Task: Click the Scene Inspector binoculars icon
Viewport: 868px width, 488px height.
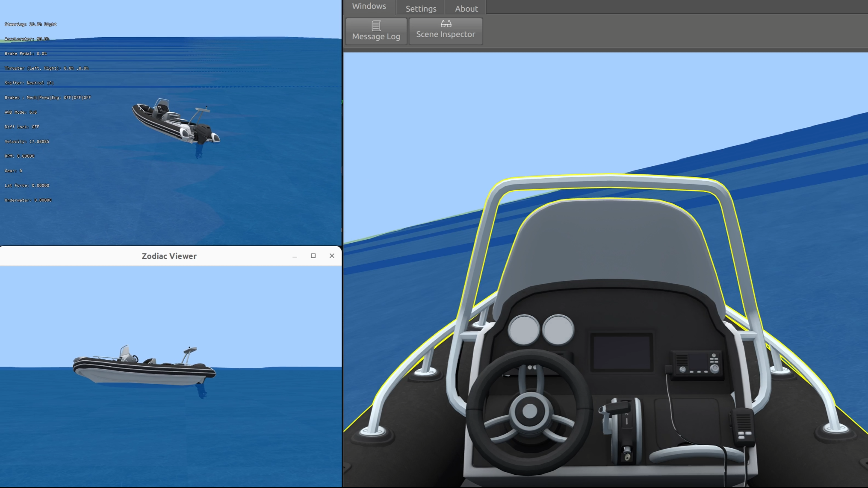Action: click(x=446, y=24)
